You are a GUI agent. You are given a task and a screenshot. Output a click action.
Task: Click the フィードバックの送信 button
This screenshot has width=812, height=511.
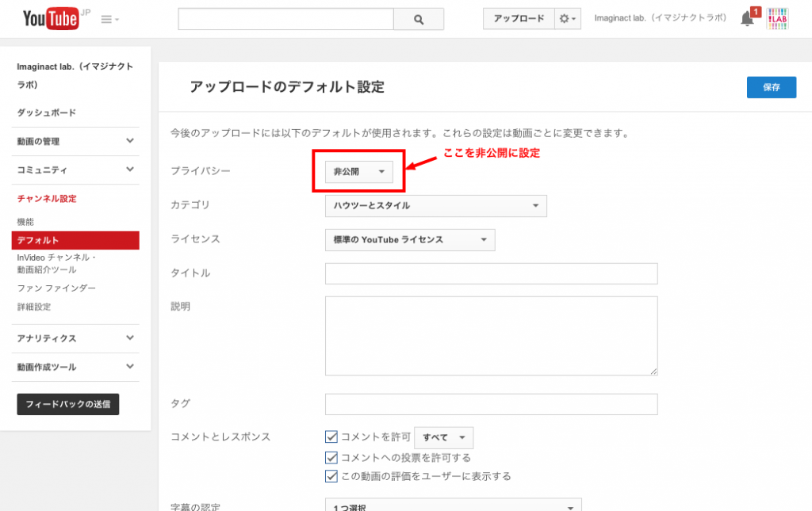[68, 404]
